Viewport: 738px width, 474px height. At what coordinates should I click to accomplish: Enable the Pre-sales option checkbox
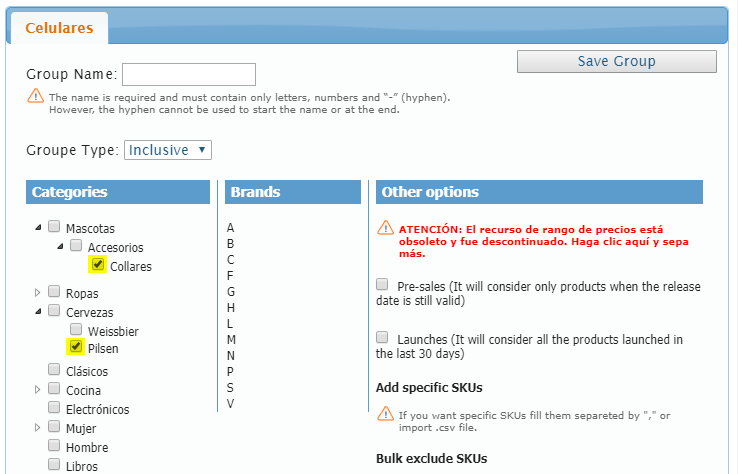pyautogui.click(x=383, y=285)
